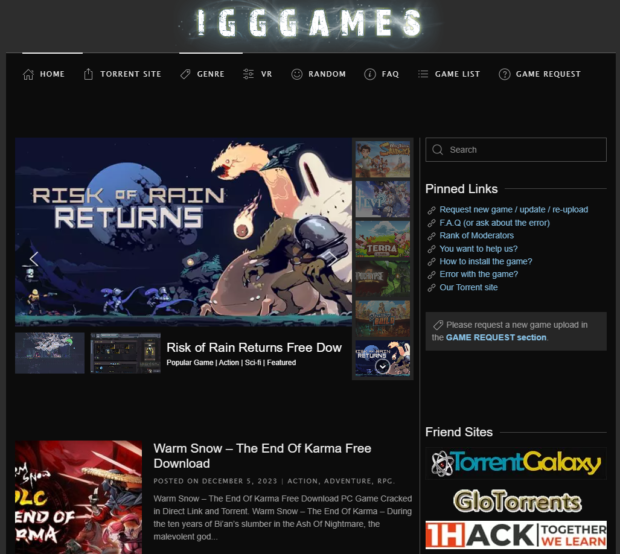Click the Genre tag icon

point(185,74)
